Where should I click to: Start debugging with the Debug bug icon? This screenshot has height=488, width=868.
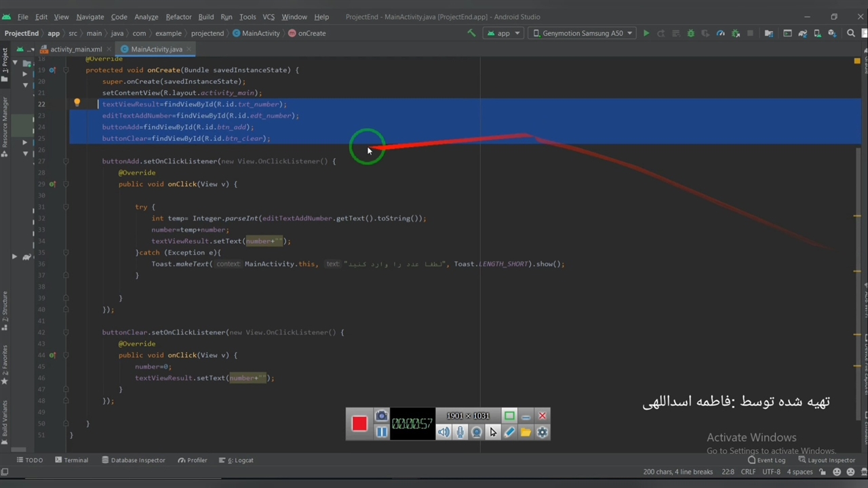[690, 33]
